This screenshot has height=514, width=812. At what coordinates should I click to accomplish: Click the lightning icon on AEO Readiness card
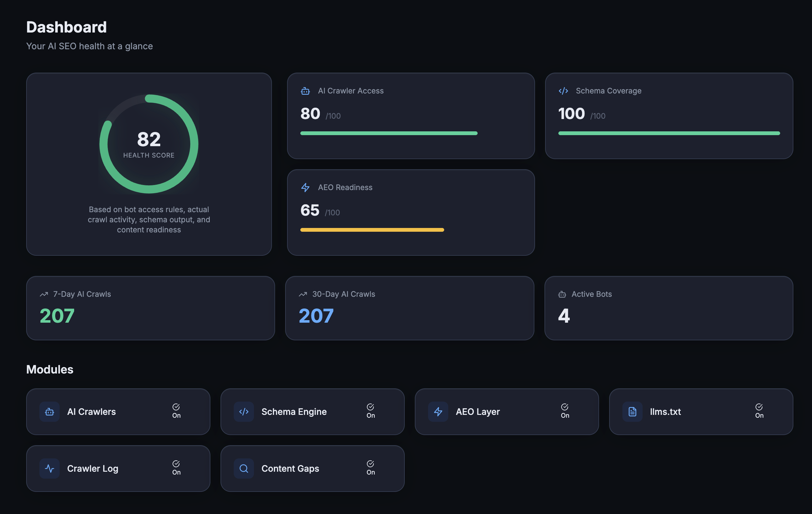tap(305, 188)
